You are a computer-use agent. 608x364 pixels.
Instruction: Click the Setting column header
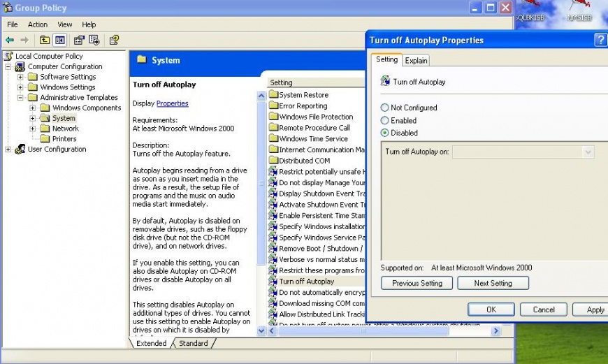click(x=317, y=82)
